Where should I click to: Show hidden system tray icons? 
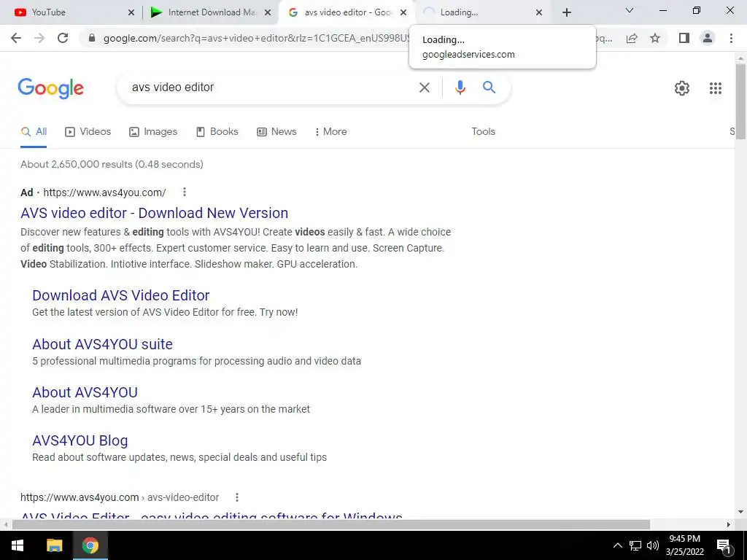(617, 545)
